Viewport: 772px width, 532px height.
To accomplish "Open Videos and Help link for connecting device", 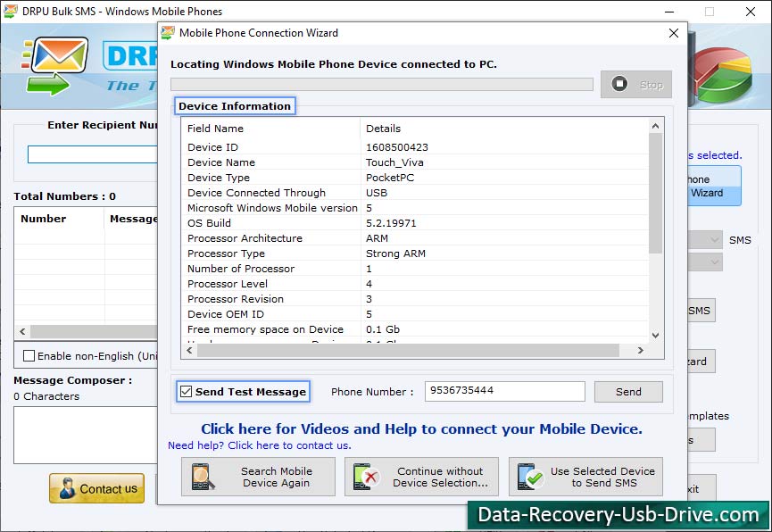I will coord(421,428).
